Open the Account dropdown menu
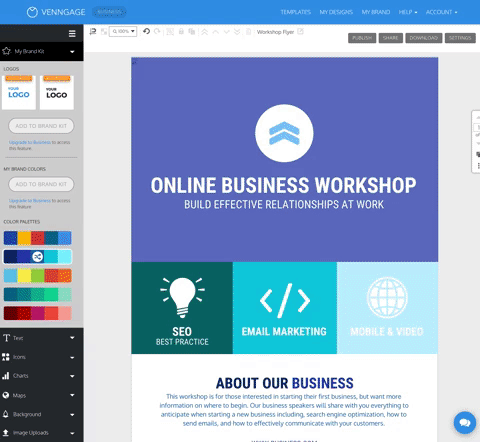Viewport: 480px width, 442px height. 441,12
